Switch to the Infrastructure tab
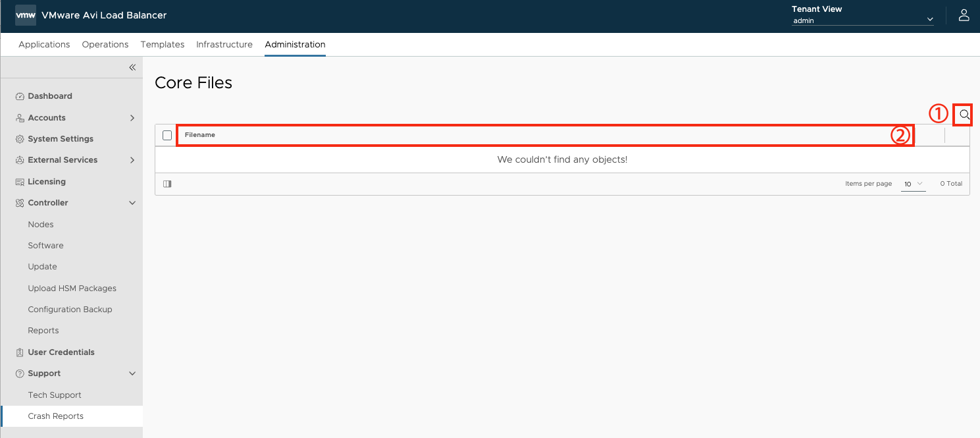This screenshot has height=438, width=980. 224,45
